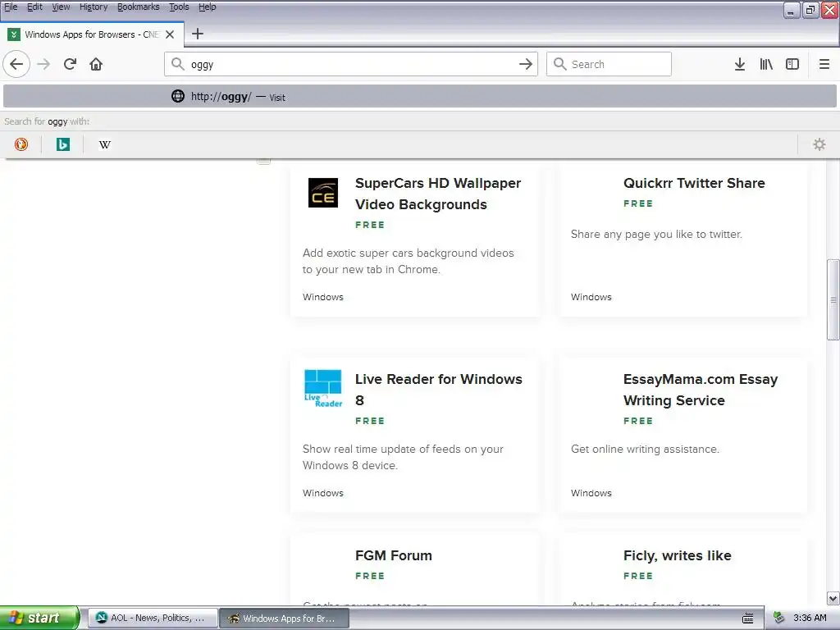Click the Windows label under Quickrr card
Screen dimensions: 840x630
point(591,297)
